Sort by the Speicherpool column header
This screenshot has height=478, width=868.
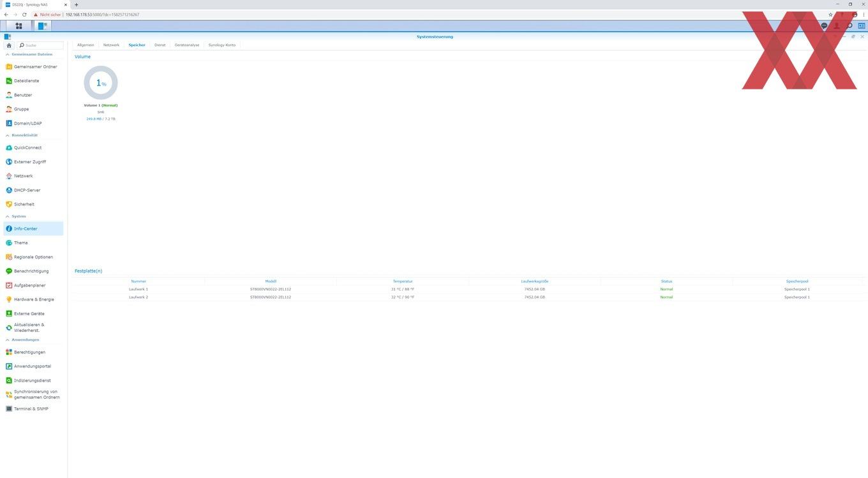click(x=797, y=281)
